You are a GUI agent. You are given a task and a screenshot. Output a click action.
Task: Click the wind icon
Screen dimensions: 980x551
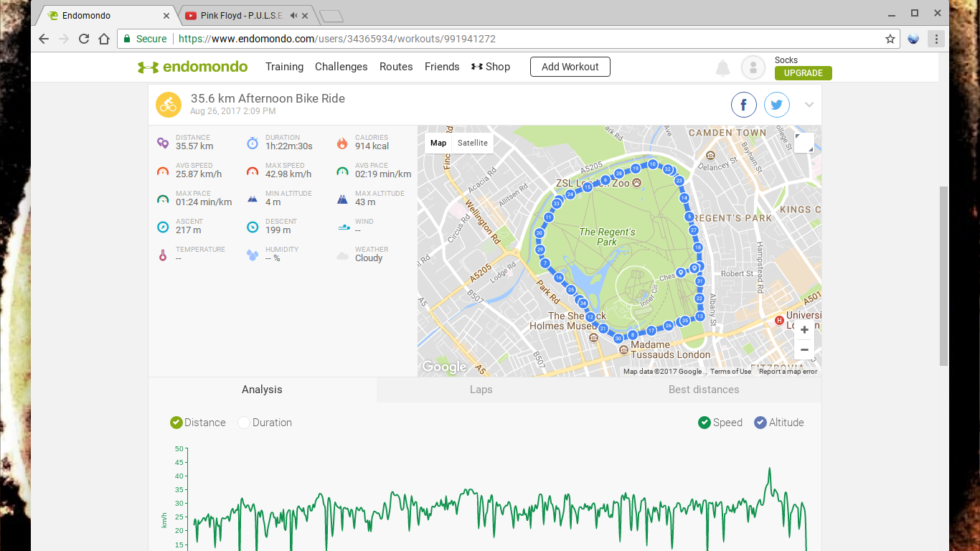[344, 227]
